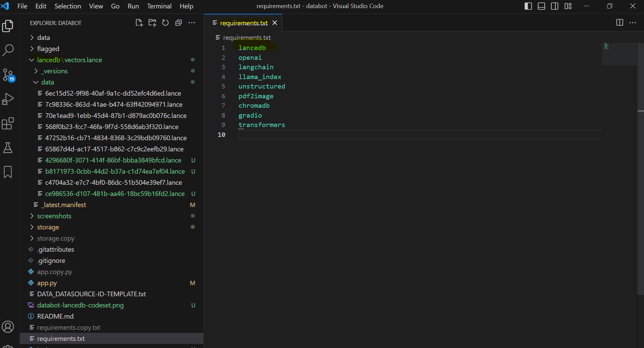644x348 pixels.
Task: Open 6ec15d52-9f98-40af-9a1c-dd52efc4d6ed.lance file
Action: tap(112, 93)
